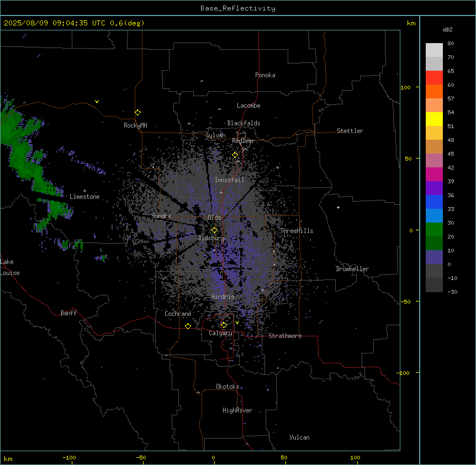476x465 pixels.
Task: Select the blue 36-33 dBZ legend swatch
Action: pos(434,202)
